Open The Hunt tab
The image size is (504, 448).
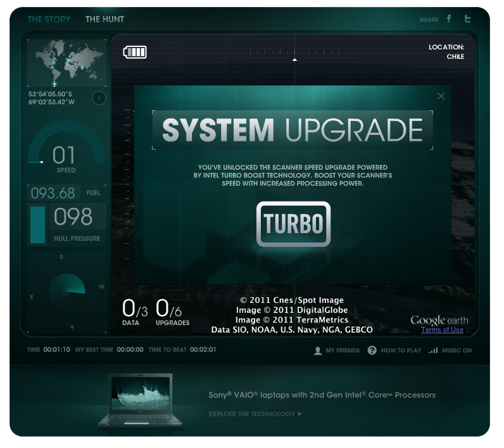click(104, 19)
